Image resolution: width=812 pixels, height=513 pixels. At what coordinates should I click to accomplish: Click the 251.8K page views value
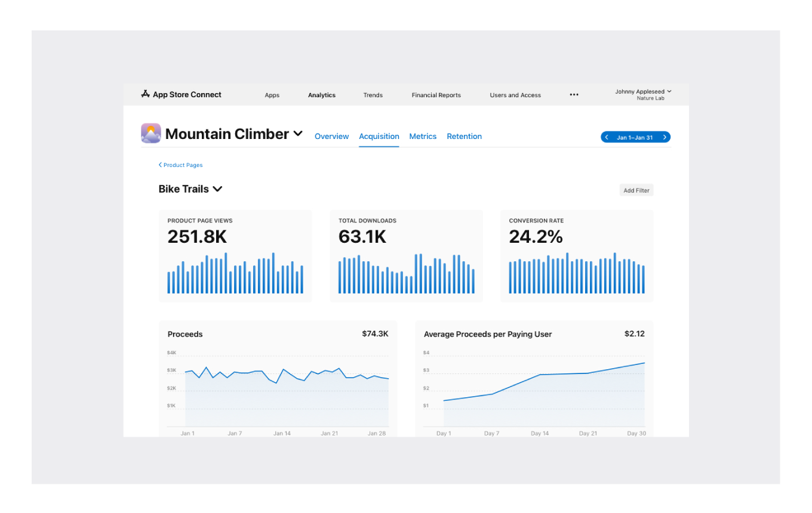pyautogui.click(x=197, y=237)
